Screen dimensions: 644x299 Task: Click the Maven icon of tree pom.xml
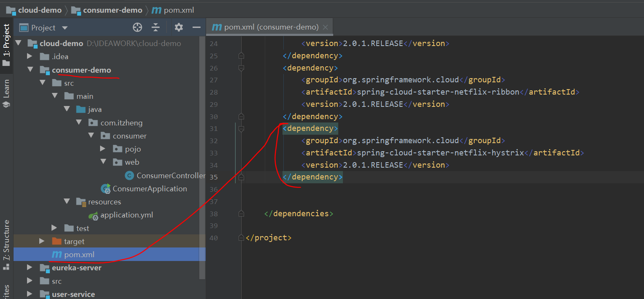[56, 255]
